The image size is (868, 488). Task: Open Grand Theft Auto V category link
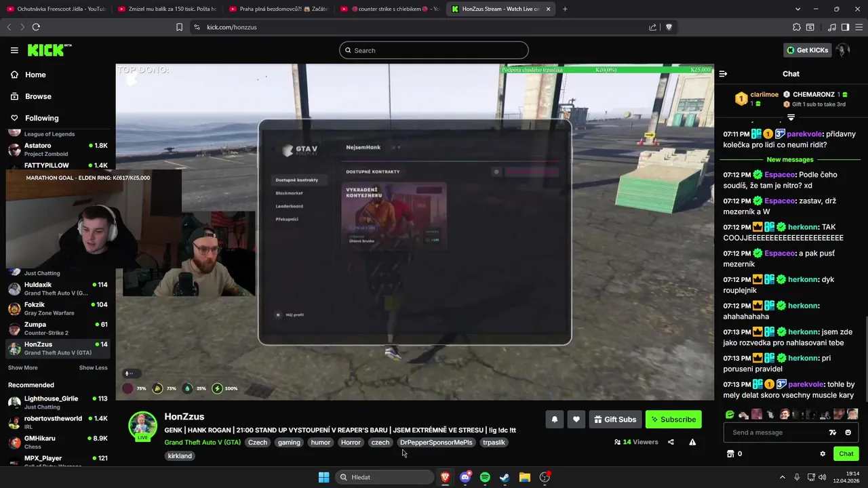202,443
